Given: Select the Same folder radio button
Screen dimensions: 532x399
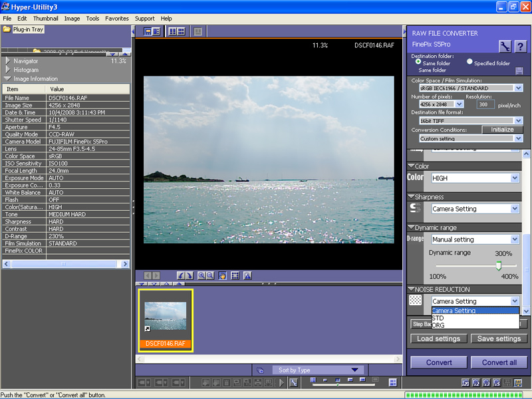Looking at the screenshot, I should coord(418,61).
